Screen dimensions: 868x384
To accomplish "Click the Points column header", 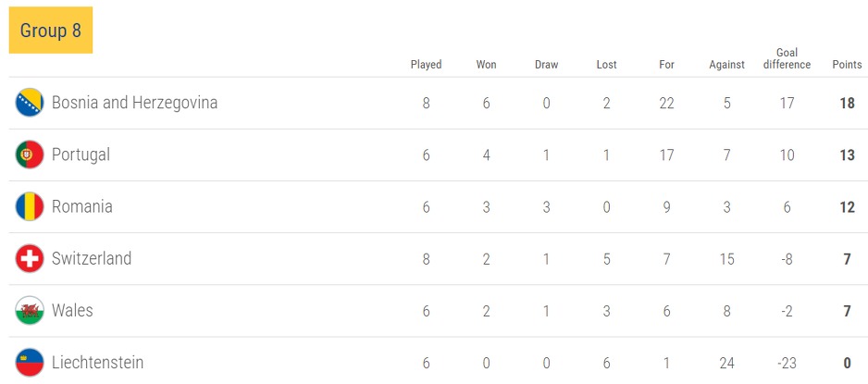I will (847, 65).
